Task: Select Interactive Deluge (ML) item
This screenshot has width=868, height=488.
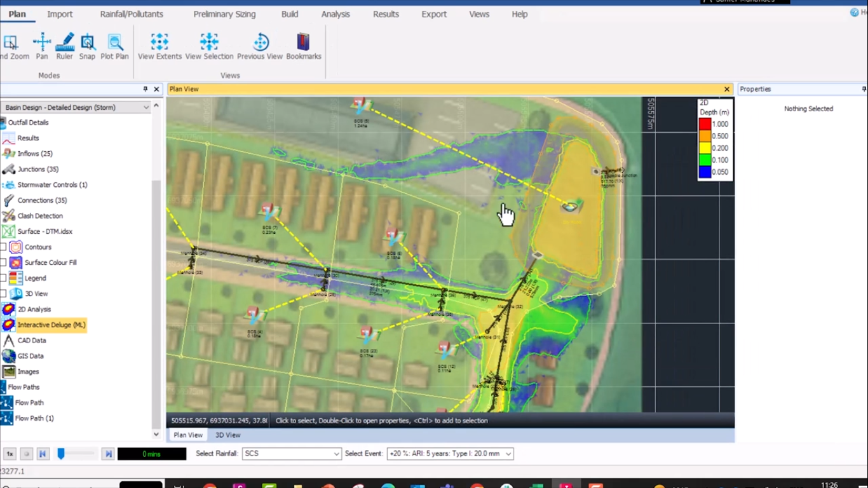Action: [51, 325]
